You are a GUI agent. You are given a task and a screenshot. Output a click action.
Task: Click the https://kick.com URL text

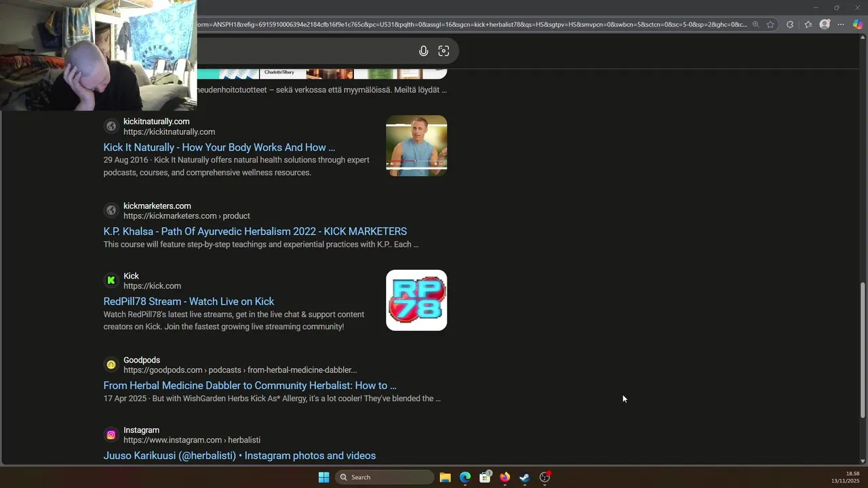(x=152, y=286)
